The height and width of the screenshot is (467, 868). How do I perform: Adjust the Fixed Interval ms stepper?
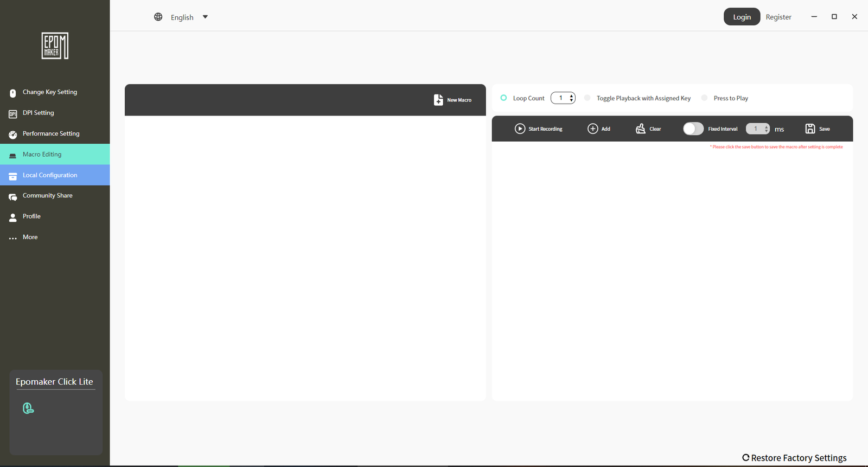pos(766,129)
